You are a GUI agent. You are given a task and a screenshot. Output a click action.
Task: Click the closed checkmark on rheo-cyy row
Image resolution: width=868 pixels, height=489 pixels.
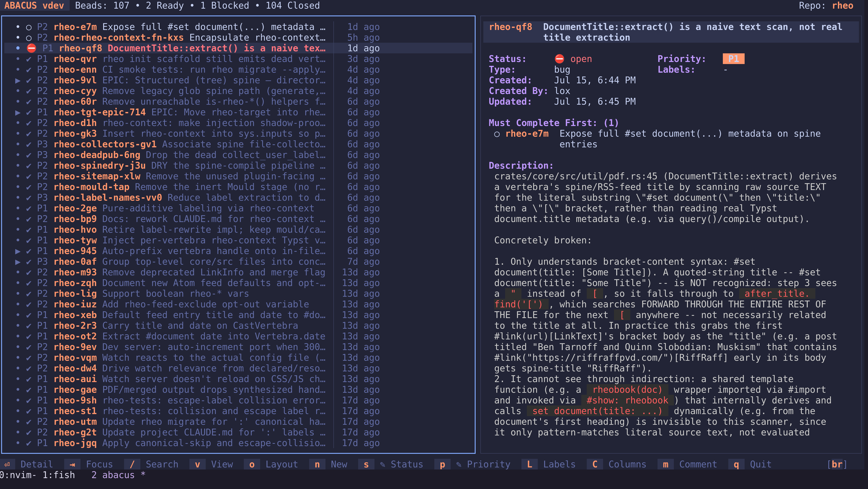tap(29, 91)
